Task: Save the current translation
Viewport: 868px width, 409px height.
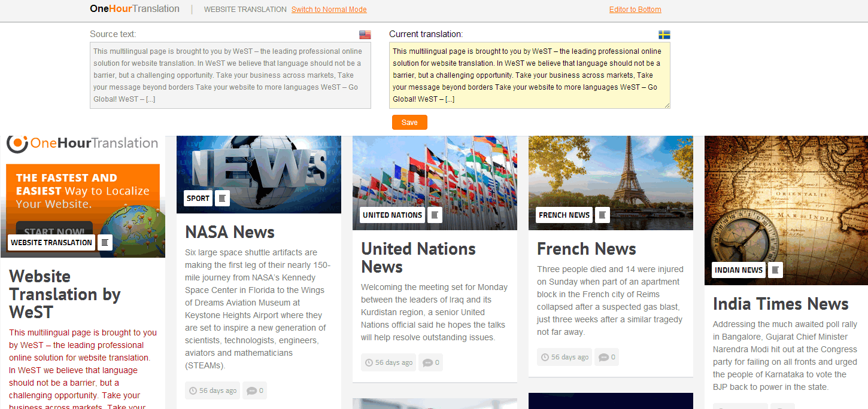Action: click(x=409, y=122)
